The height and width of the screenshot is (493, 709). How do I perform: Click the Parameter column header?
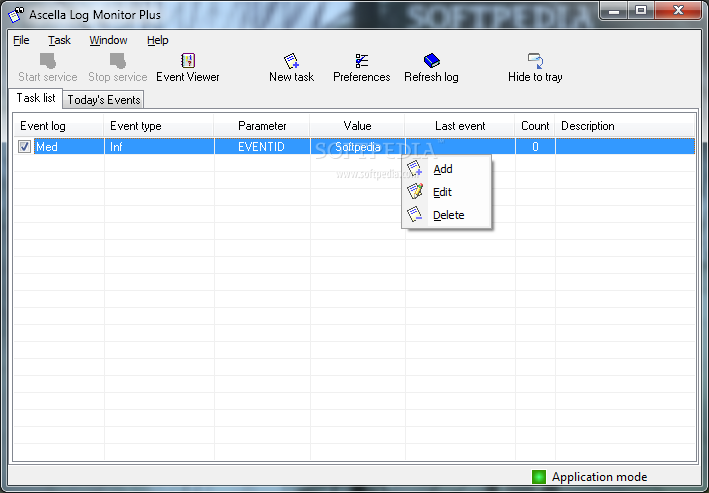tap(262, 126)
